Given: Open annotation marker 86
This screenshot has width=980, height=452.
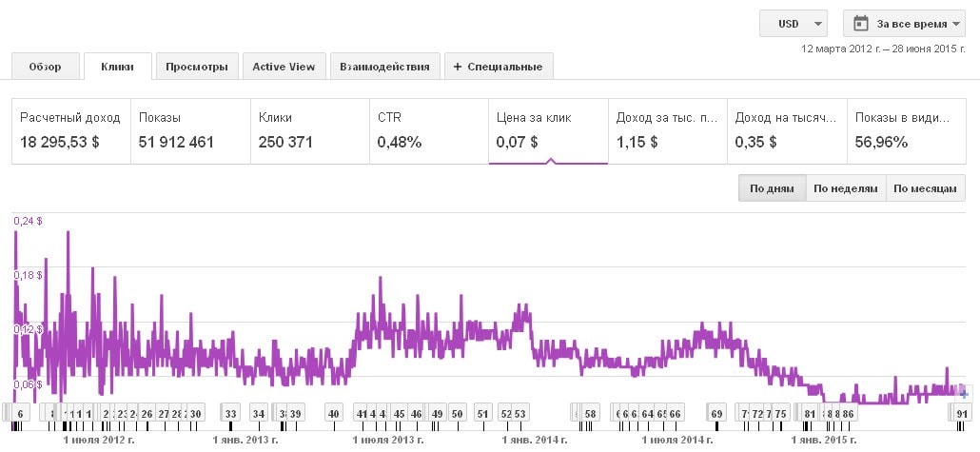Looking at the screenshot, I should tap(848, 413).
